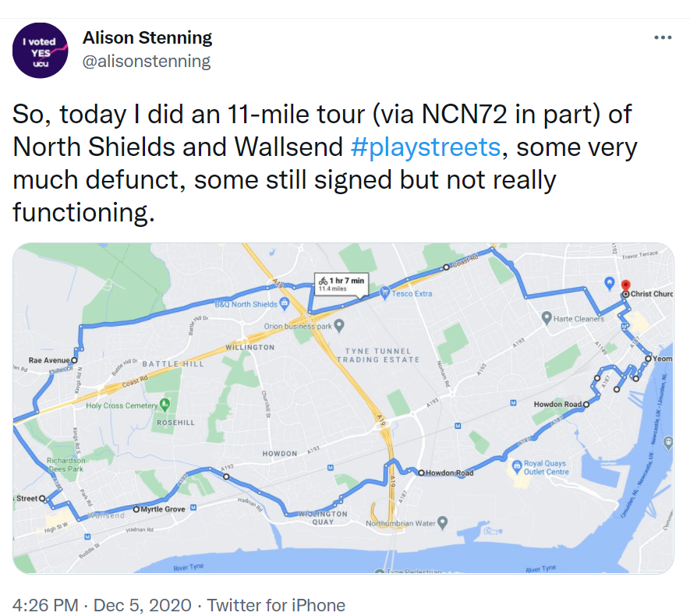Click the @alisonstenning handle
This screenshot has width=690, height=616.
(x=147, y=61)
